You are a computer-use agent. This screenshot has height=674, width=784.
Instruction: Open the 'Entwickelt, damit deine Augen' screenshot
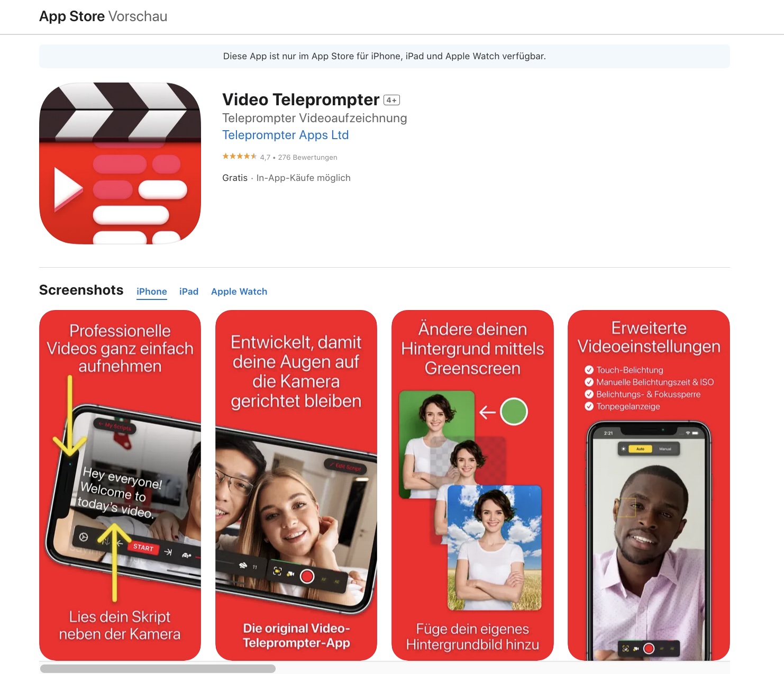click(x=296, y=485)
